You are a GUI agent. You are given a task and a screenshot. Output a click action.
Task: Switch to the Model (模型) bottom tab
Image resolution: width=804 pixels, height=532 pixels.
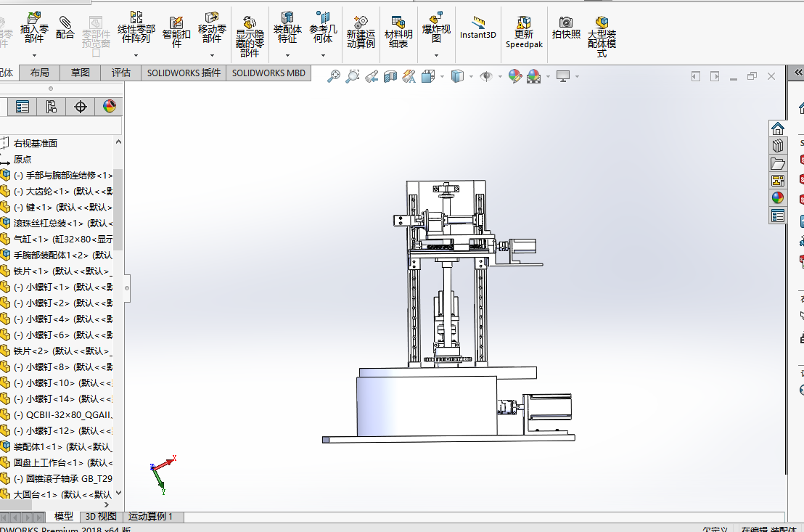pyautogui.click(x=64, y=517)
